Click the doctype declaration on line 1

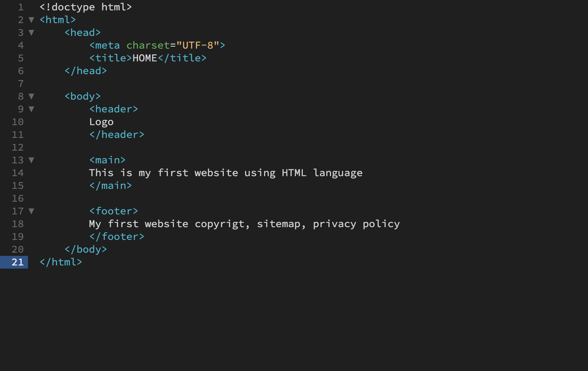tap(86, 7)
